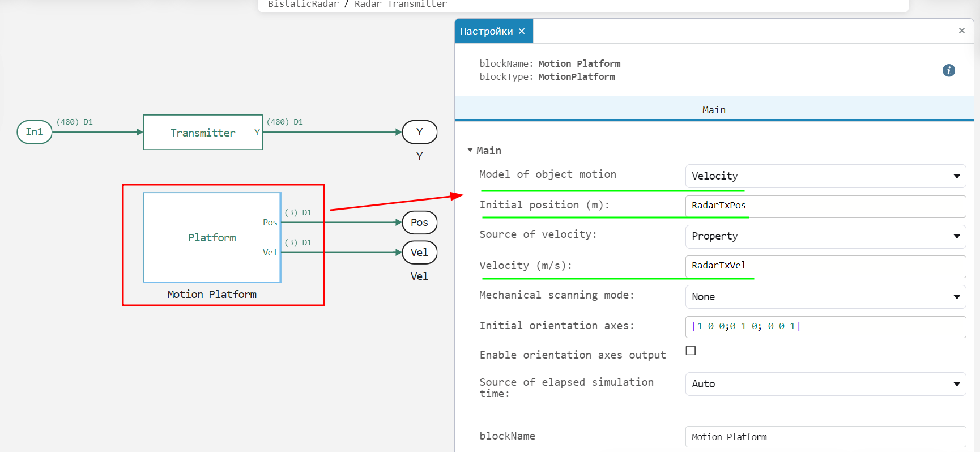
Task: Collapse the Main section triangle
Action: click(470, 150)
